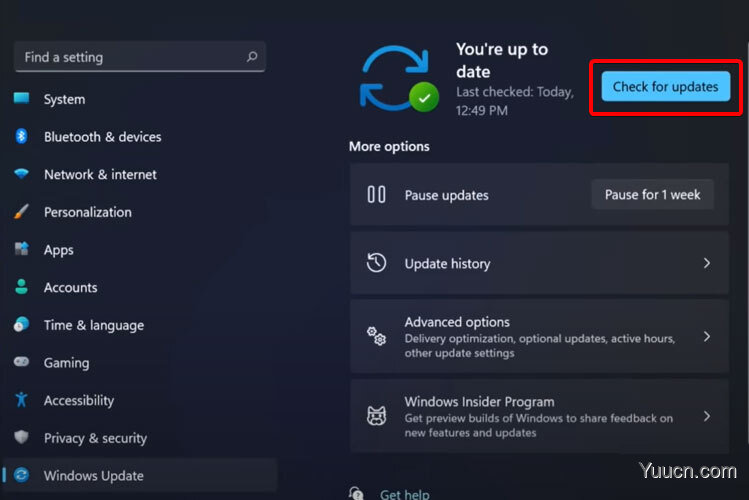Viewport: 749px width, 500px height.
Task: Click the 'Last checked: Today' text
Action: (515, 101)
